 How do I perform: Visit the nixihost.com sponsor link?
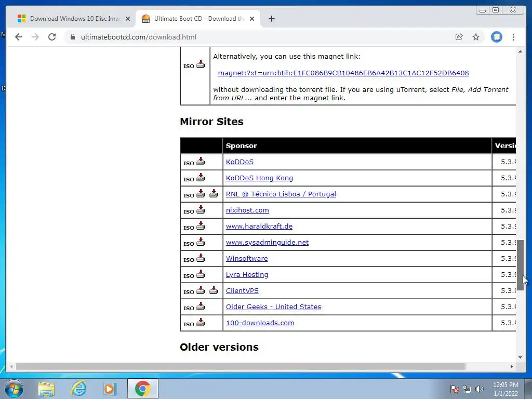click(x=247, y=210)
